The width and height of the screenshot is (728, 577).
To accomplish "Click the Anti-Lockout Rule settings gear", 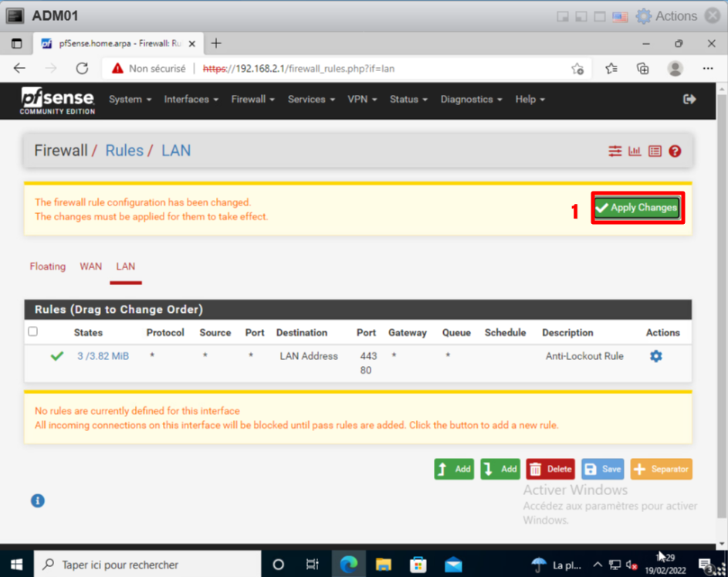I will 655,356.
